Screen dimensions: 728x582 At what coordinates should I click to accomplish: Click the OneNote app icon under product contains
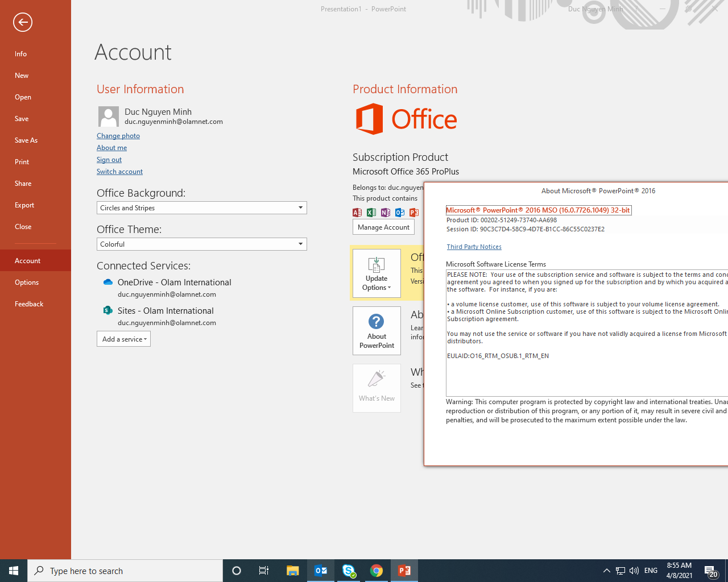[x=386, y=213]
